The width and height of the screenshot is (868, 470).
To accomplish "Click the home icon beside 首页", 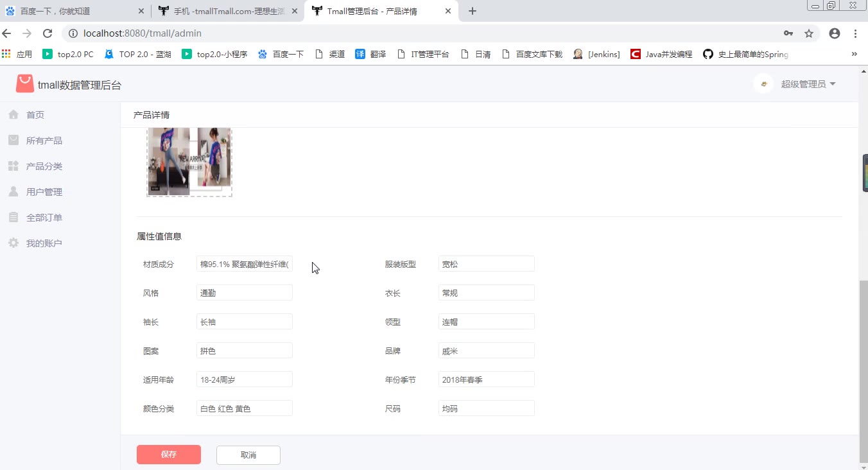I will click(x=13, y=115).
